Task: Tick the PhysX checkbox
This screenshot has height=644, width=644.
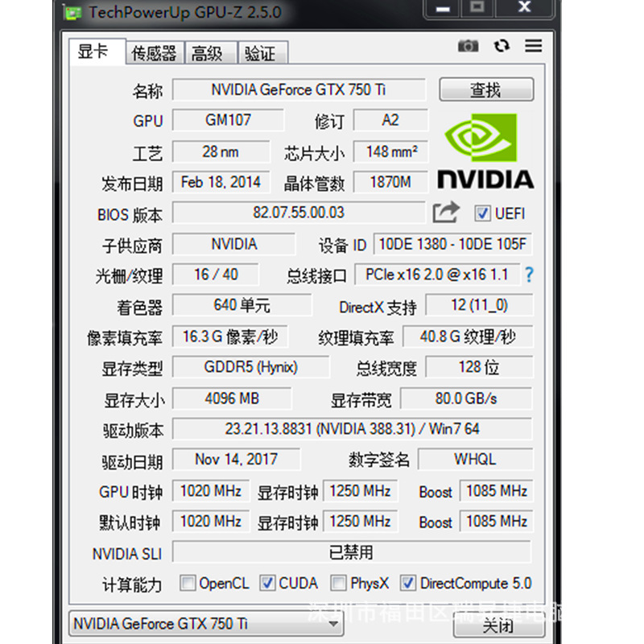Action: [338, 583]
